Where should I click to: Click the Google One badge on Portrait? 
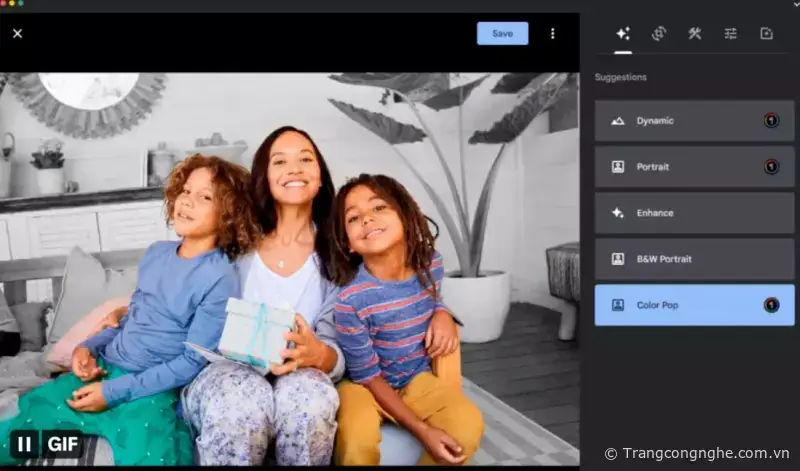pos(771,167)
